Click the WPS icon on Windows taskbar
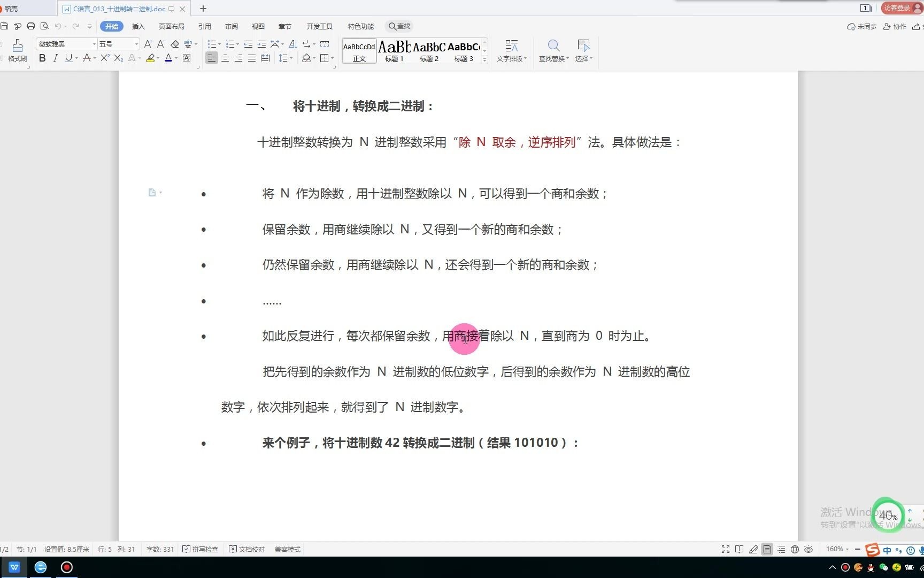 14,567
